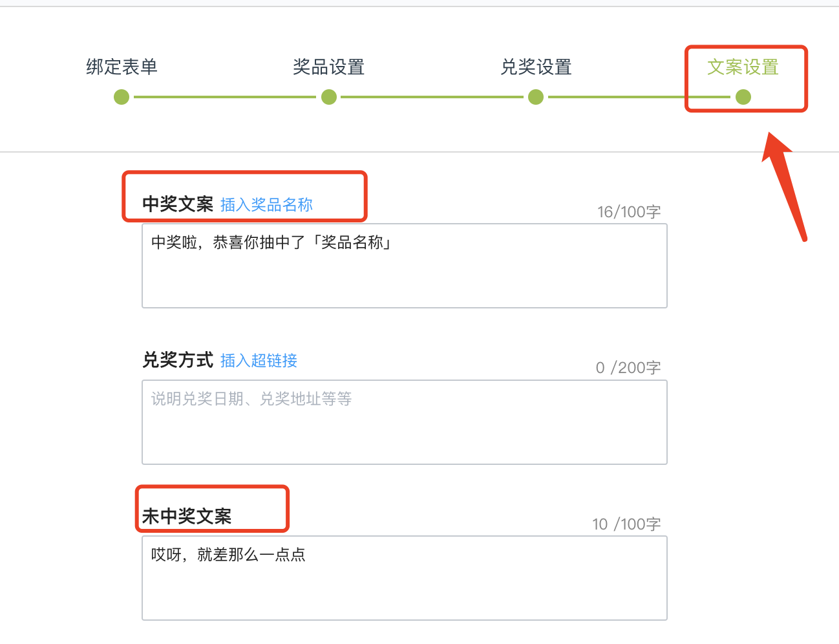Click progress line between 绑定表单 and 奖品设置
The height and width of the screenshot is (644, 839).
(x=225, y=97)
